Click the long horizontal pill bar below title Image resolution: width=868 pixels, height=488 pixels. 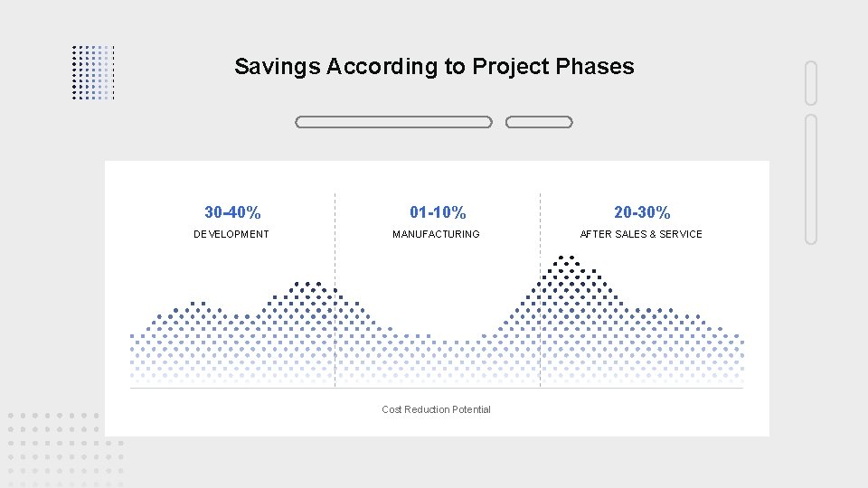coord(393,122)
